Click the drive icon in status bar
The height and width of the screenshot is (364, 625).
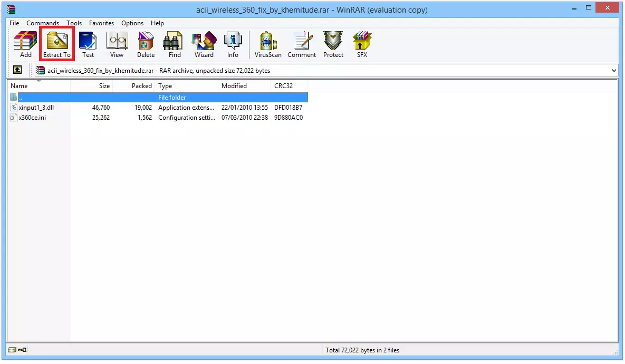point(12,350)
